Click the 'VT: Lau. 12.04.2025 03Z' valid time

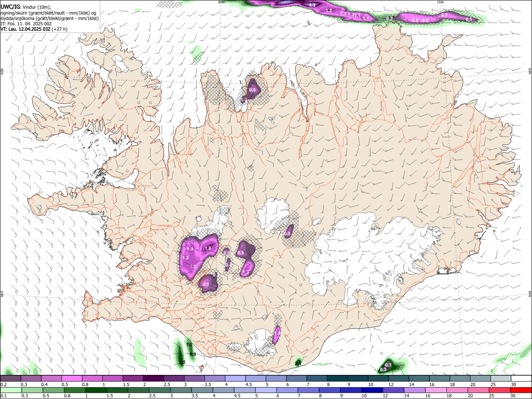click(x=25, y=29)
